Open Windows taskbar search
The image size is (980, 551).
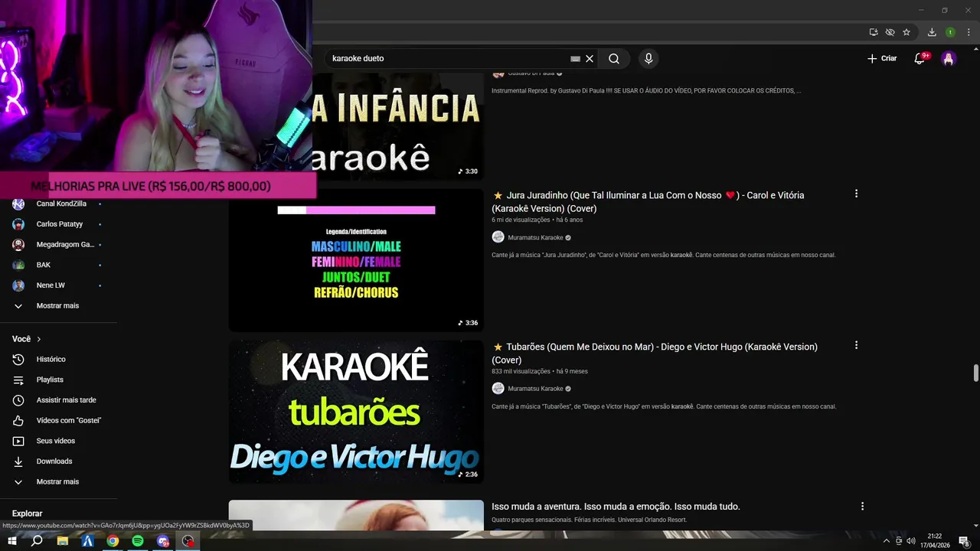(x=37, y=541)
